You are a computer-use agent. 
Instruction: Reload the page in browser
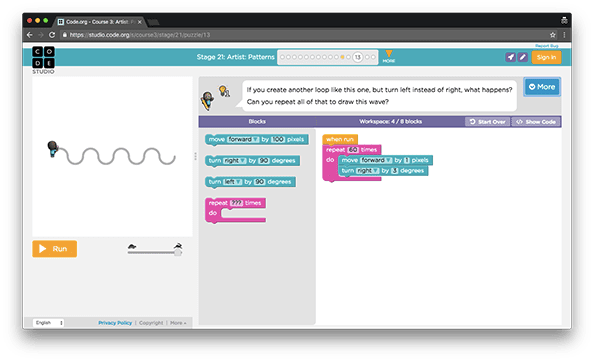coord(52,35)
